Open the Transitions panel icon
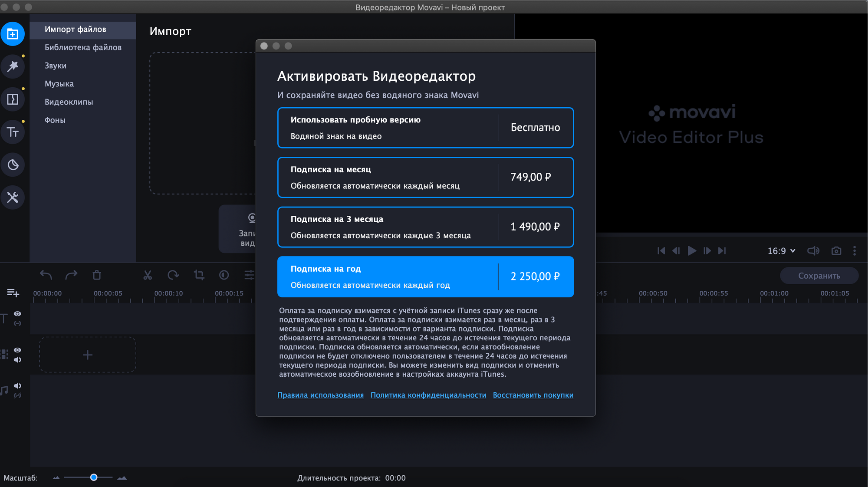 click(x=13, y=99)
